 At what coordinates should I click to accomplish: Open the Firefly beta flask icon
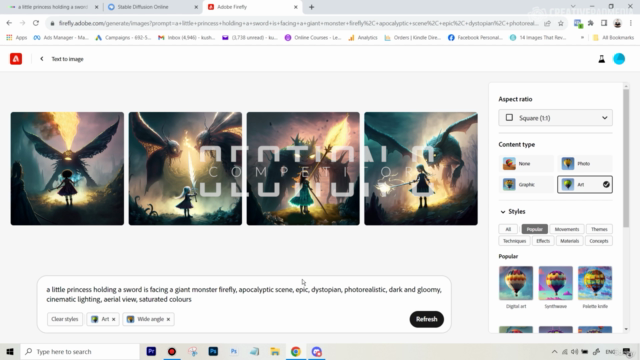[602, 59]
